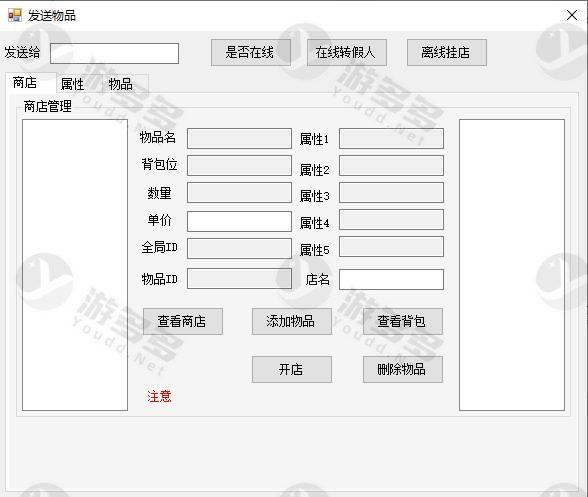Screen dimensions: 588x497
Task: Click the 离线挂店 button
Action: 447,53
